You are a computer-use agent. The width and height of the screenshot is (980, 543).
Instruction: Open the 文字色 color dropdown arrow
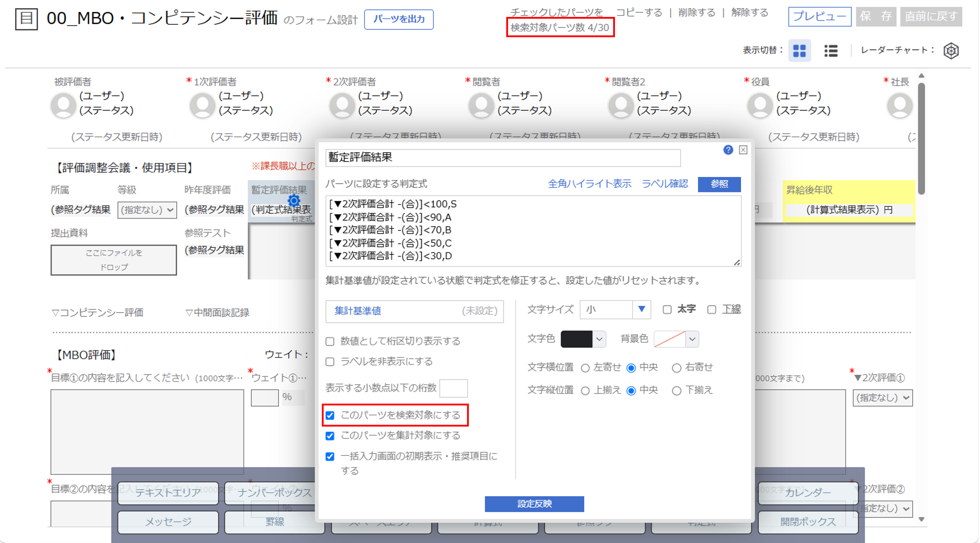click(599, 339)
